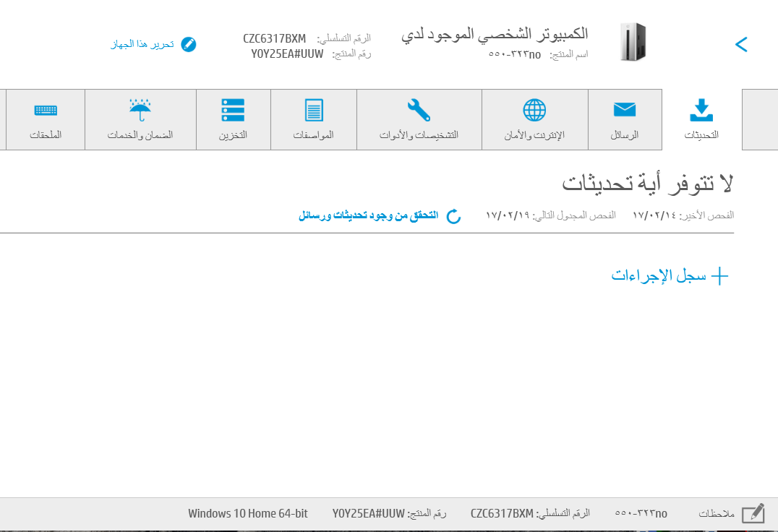Click the globe icon for Internet and Security
778x532 pixels.
534,110
